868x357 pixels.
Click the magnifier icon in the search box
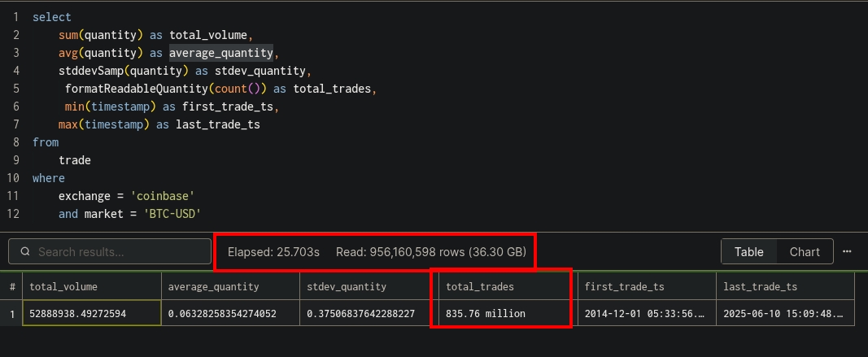tap(25, 252)
